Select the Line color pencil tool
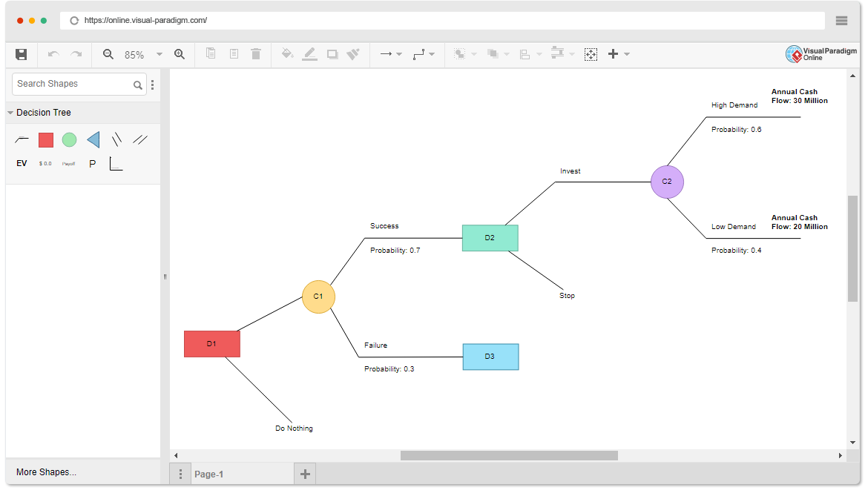 309,53
